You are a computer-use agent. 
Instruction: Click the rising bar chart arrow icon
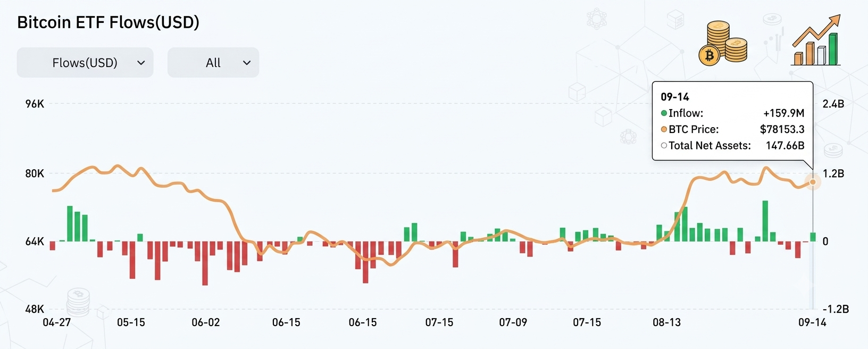click(x=816, y=40)
